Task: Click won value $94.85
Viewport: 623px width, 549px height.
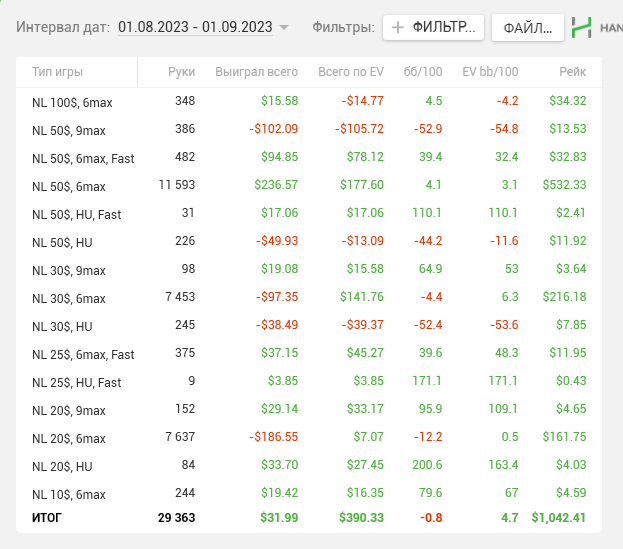Action: point(279,157)
